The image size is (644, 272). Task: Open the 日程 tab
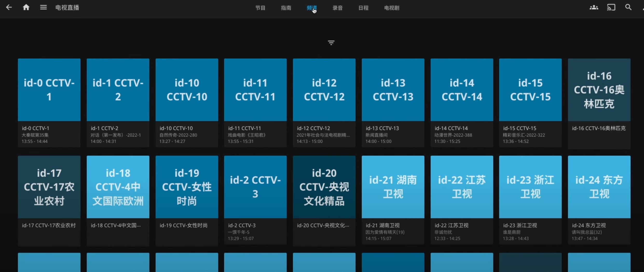click(x=363, y=8)
